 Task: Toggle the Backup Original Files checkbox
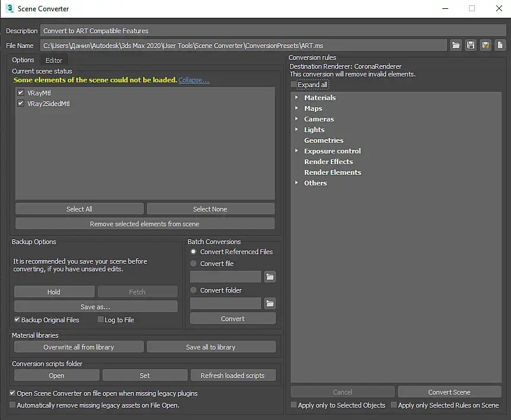click(x=17, y=320)
